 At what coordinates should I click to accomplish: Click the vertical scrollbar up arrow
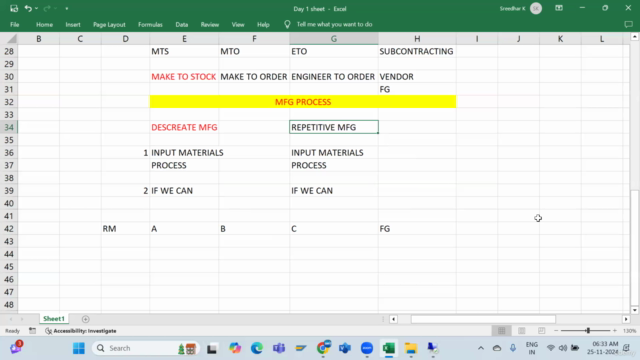coord(634,37)
